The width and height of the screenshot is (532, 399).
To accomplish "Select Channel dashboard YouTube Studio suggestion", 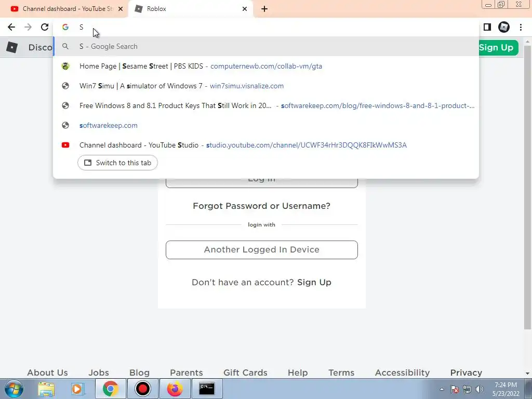I will [266, 145].
